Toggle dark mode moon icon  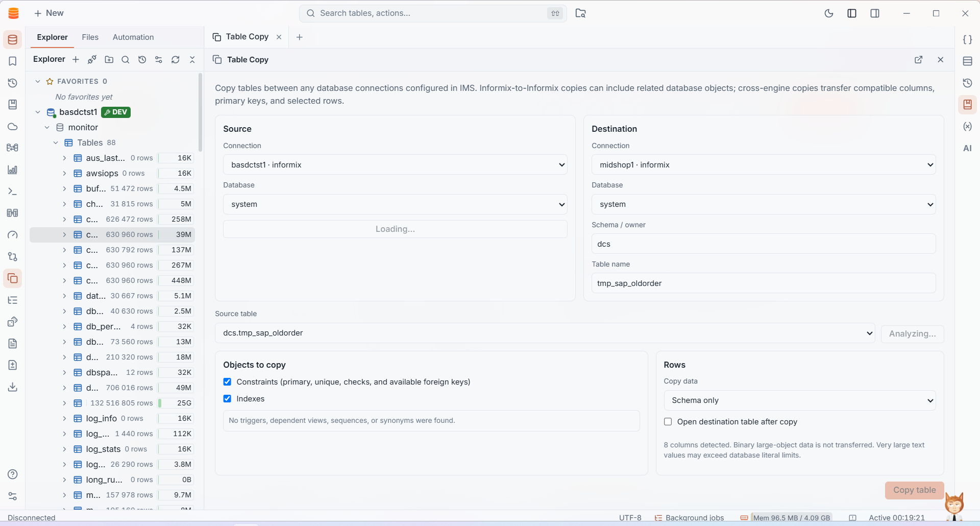[x=829, y=13]
